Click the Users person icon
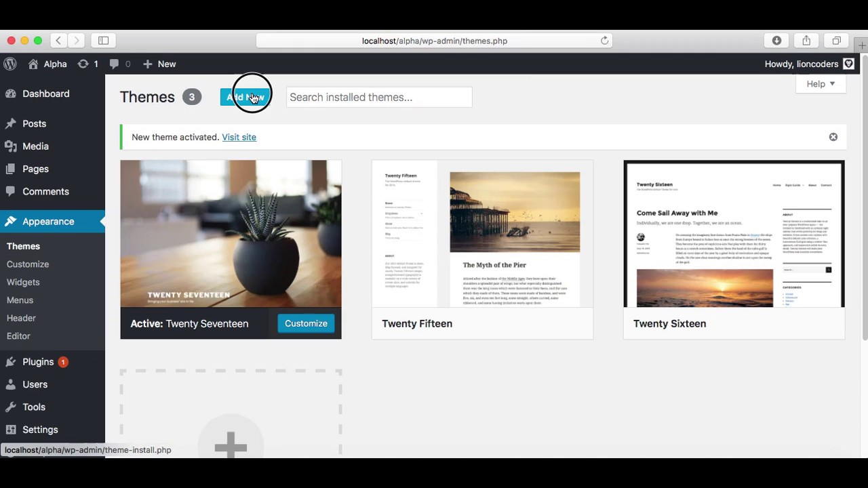This screenshot has width=868, height=488. pos(11,384)
